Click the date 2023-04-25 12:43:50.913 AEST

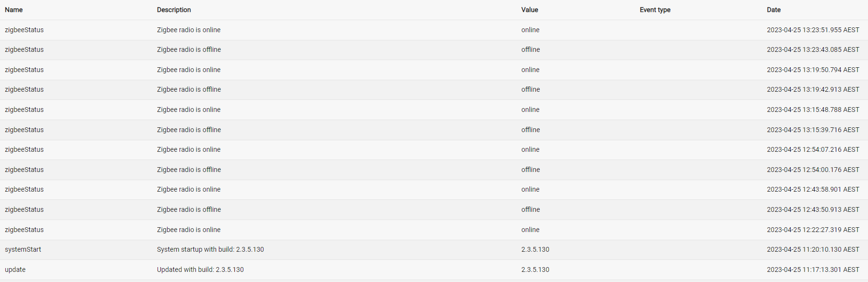pos(813,209)
